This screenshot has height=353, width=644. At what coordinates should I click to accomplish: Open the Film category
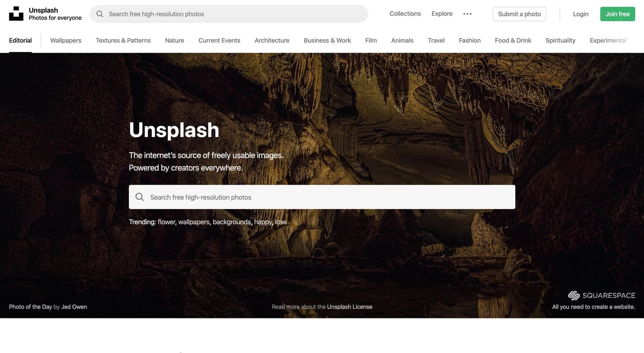coord(371,40)
